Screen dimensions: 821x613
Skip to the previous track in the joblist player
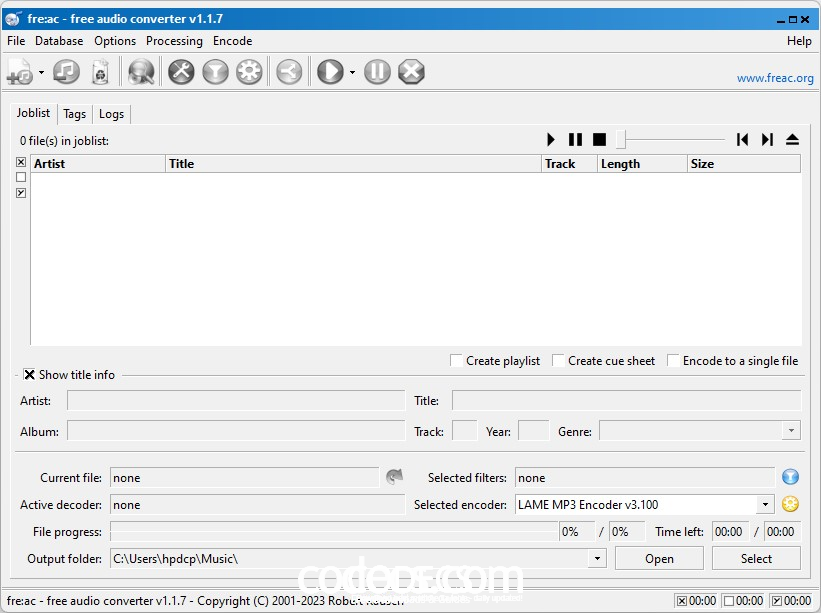click(742, 140)
